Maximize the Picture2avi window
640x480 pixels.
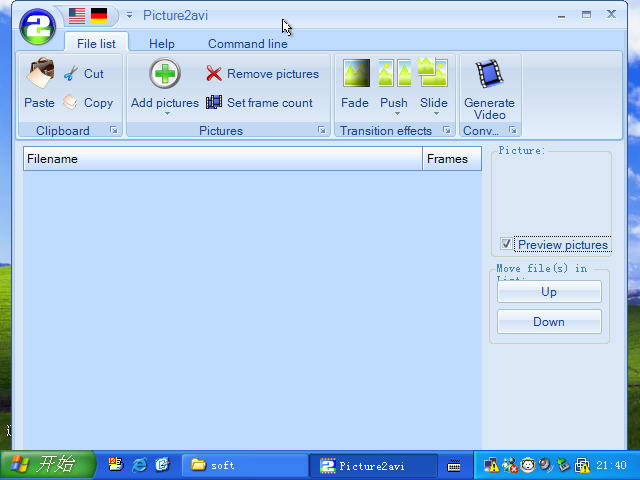(x=586, y=15)
